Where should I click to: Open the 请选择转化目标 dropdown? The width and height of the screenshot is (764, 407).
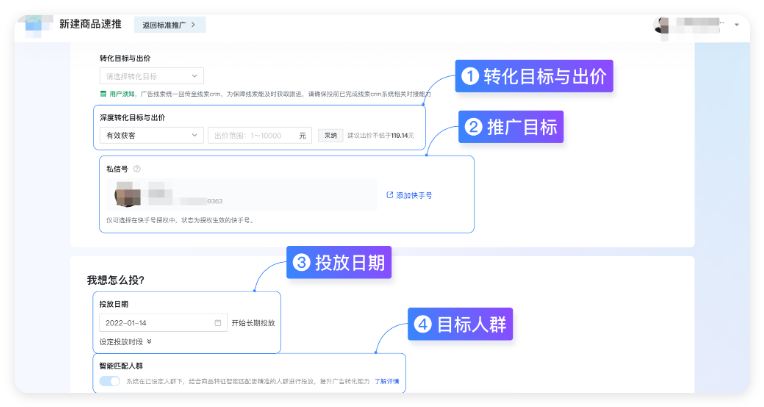pos(152,76)
